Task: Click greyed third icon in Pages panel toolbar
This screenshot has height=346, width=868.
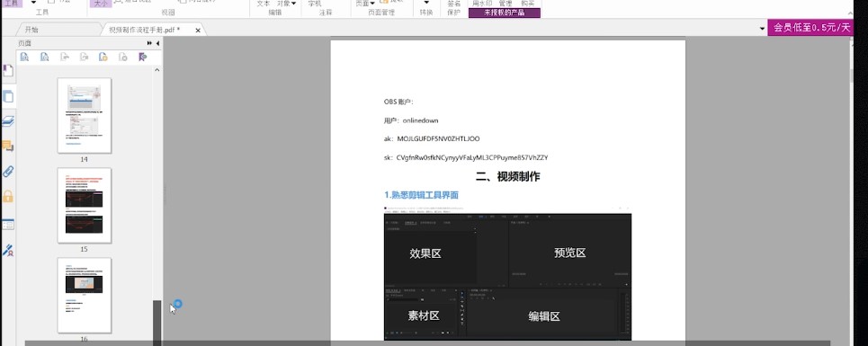Action: pos(64,57)
